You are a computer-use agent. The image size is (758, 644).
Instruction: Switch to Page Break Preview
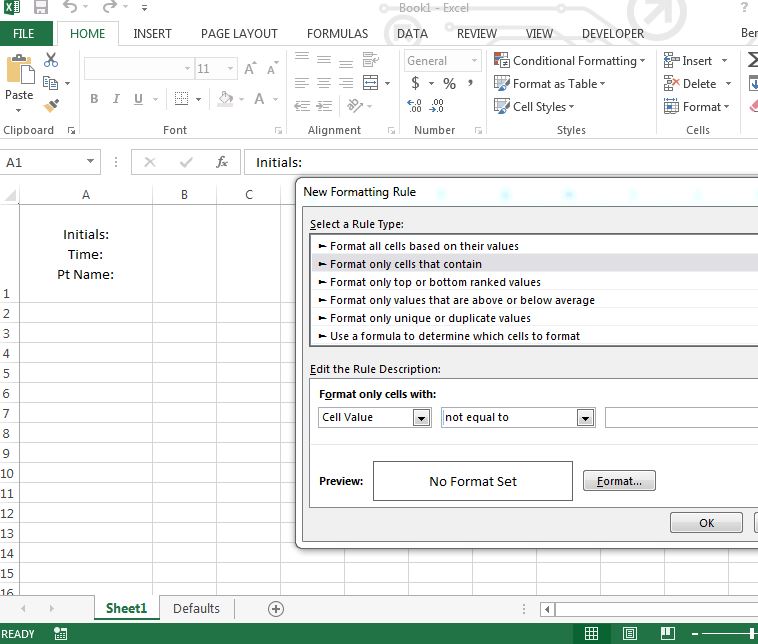click(x=668, y=633)
